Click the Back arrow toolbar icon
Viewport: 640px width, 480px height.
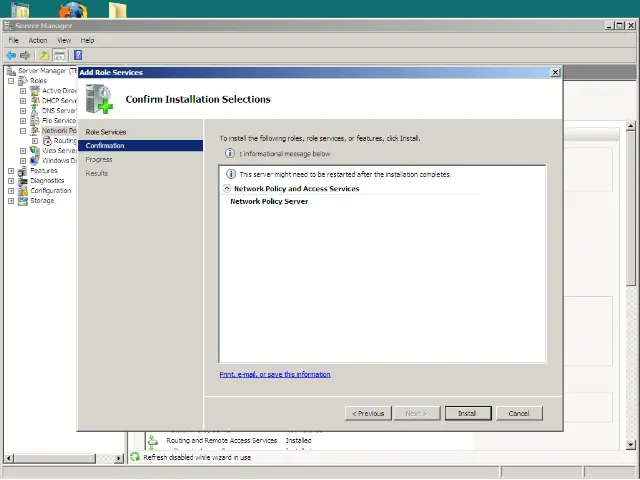coord(11,55)
